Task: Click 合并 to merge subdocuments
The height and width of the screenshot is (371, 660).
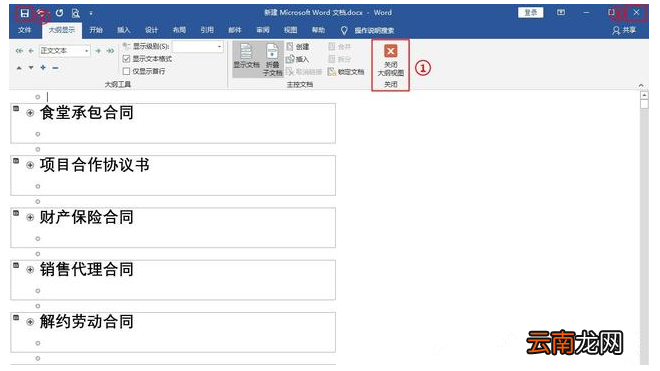Action: coord(340,47)
